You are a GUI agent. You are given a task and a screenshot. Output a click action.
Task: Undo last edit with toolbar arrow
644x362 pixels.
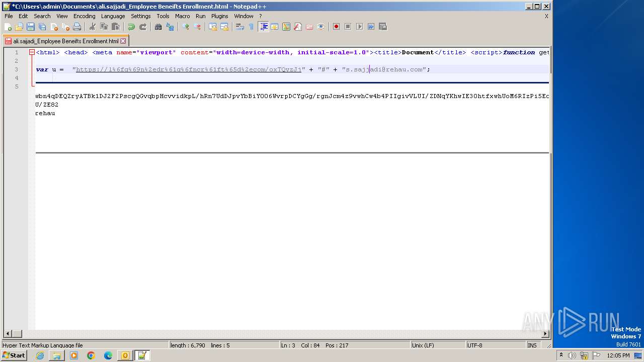coord(131,27)
